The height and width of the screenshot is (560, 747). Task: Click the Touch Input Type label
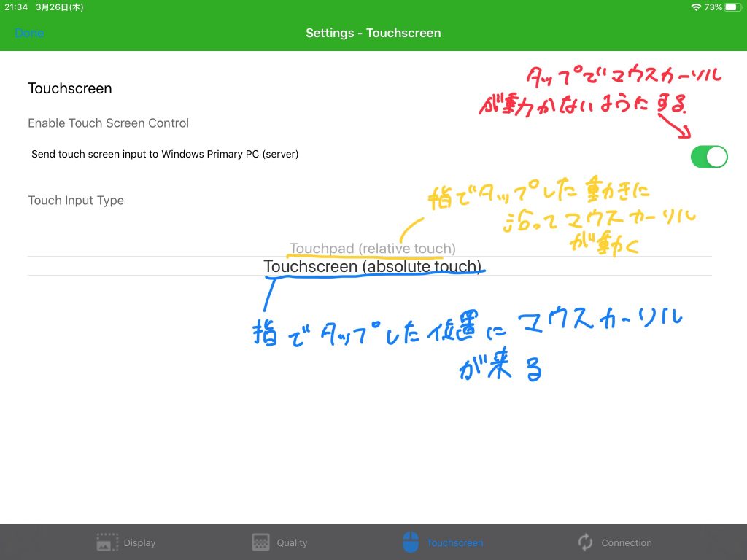pyautogui.click(x=76, y=201)
